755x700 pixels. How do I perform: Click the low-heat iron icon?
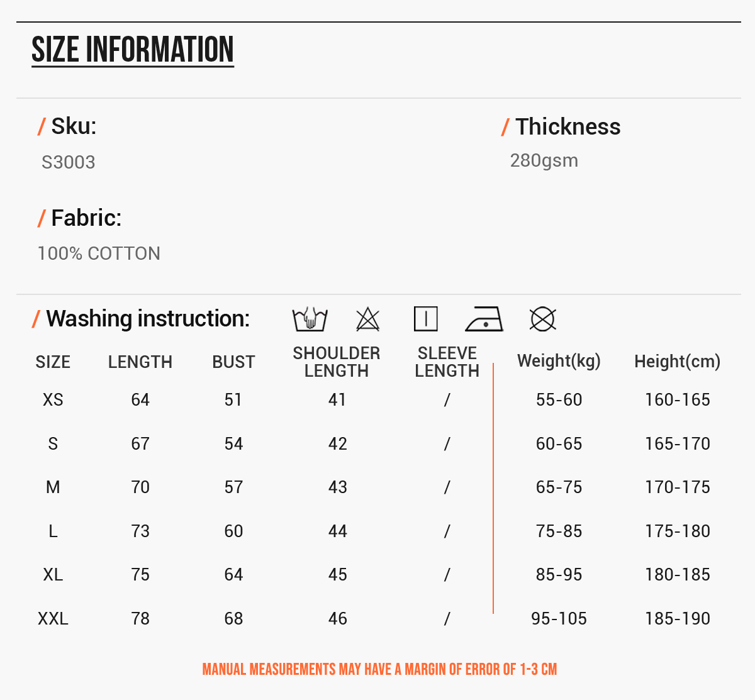pyautogui.click(x=484, y=319)
